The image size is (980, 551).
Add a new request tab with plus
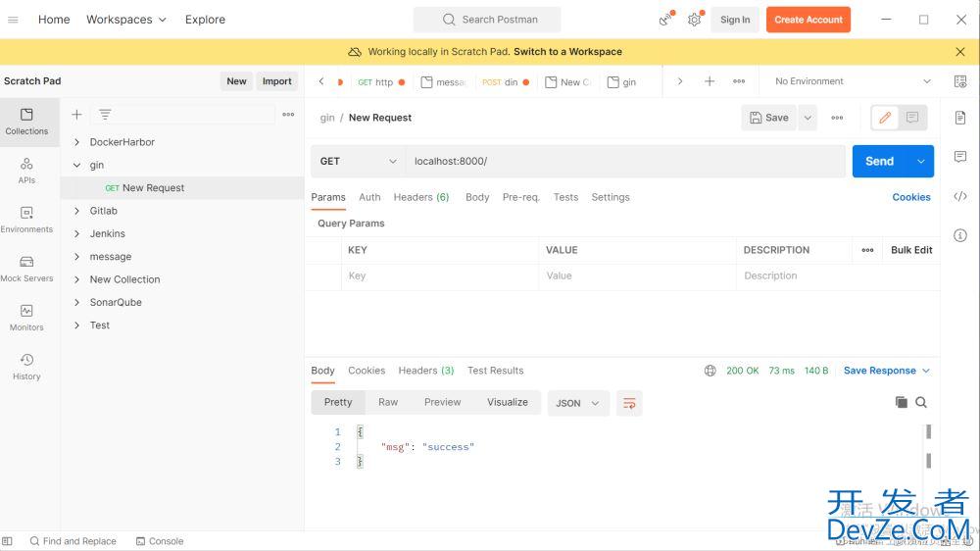coord(710,81)
